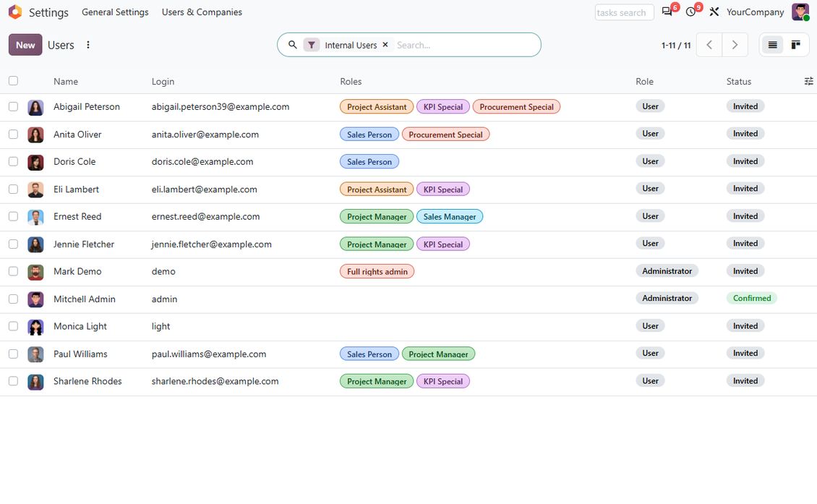This screenshot has height=504, width=817.
Task: Open the activities clock icon
Action: 690,12
